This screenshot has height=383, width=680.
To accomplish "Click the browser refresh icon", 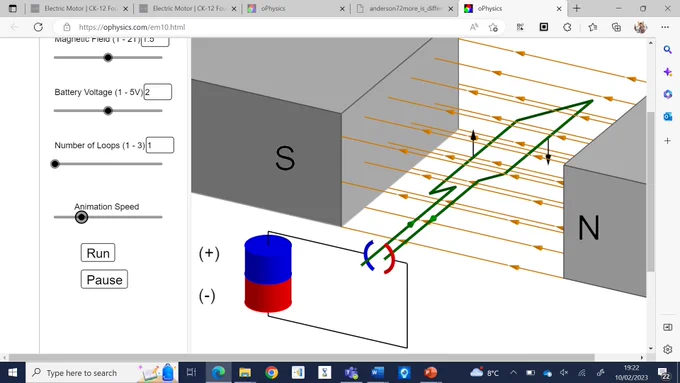I will [38, 27].
